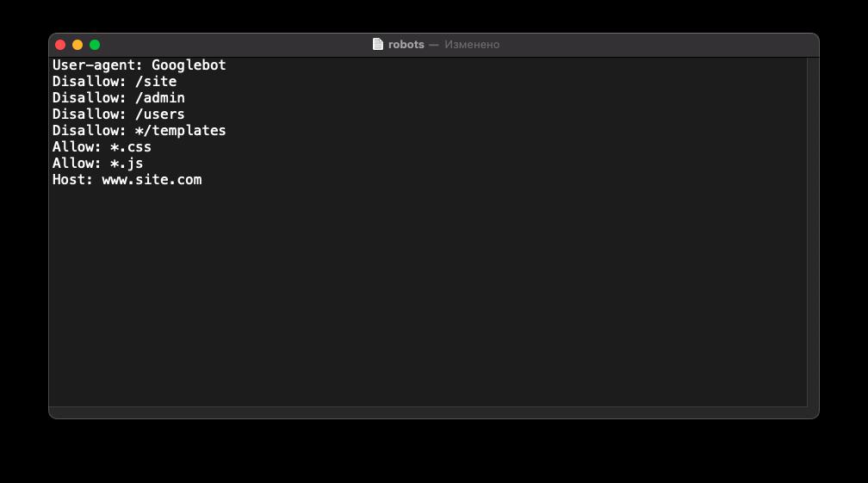Image resolution: width=868 pixels, height=483 pixels.
Task: Click the Host: www.site.com line
Action: click(x=127, y=180)
